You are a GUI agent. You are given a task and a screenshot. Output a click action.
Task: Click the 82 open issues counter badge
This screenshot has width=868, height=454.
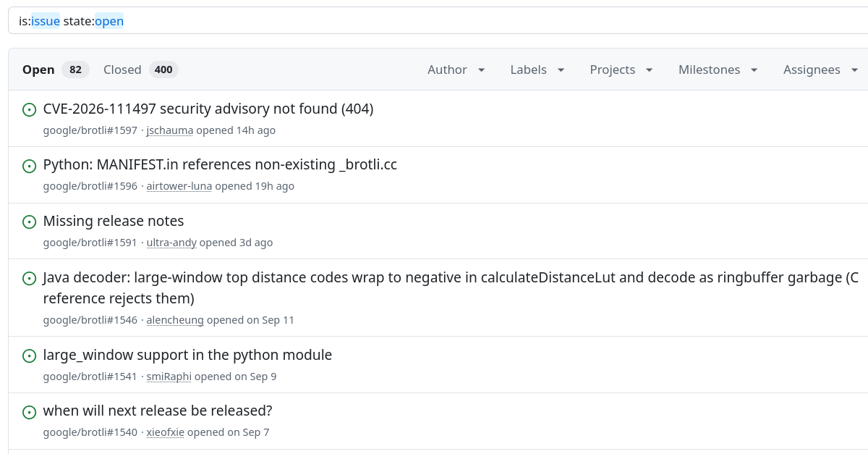pyautogui.click(x=75, y=70)
